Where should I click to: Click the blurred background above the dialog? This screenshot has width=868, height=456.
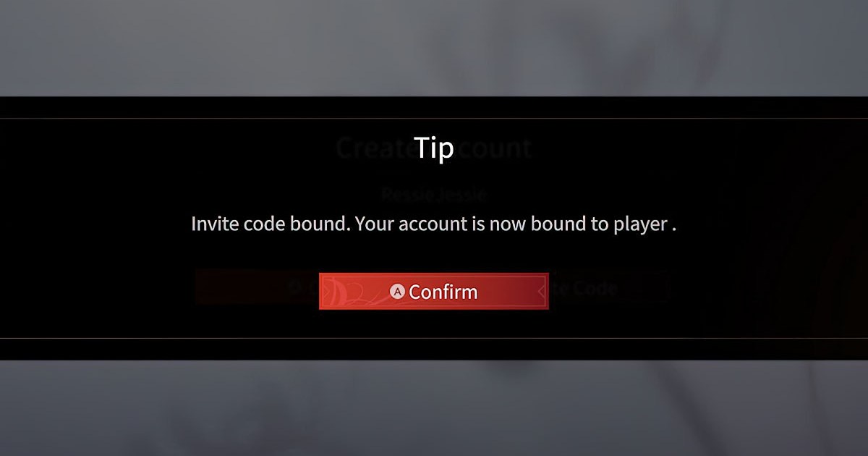[434, 48]
